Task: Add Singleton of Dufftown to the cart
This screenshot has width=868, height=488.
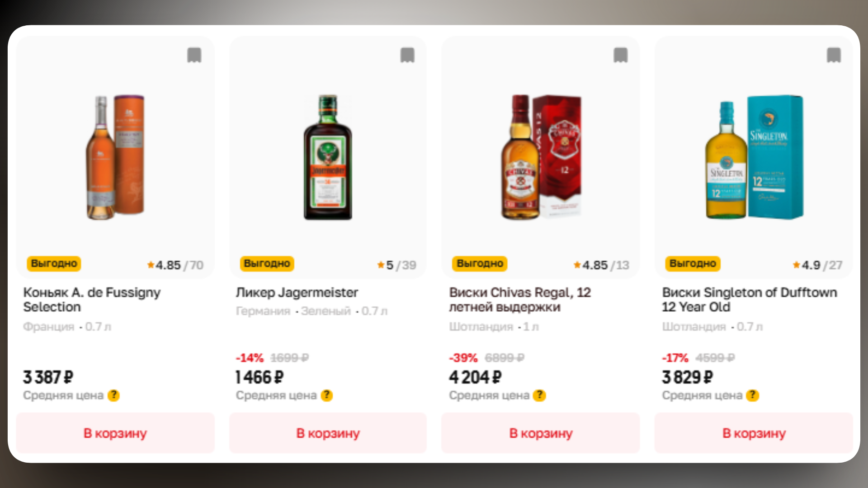Action: pos(753,432)
